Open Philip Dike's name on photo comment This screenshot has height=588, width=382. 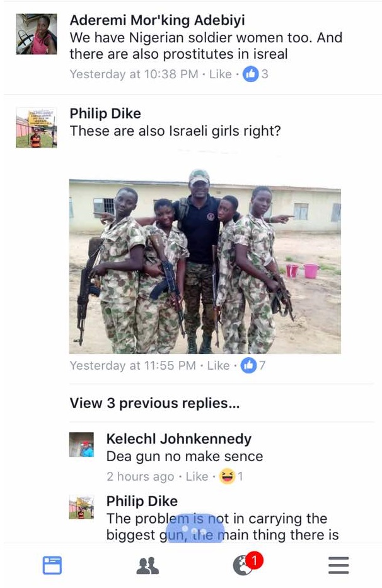point(105,114)
